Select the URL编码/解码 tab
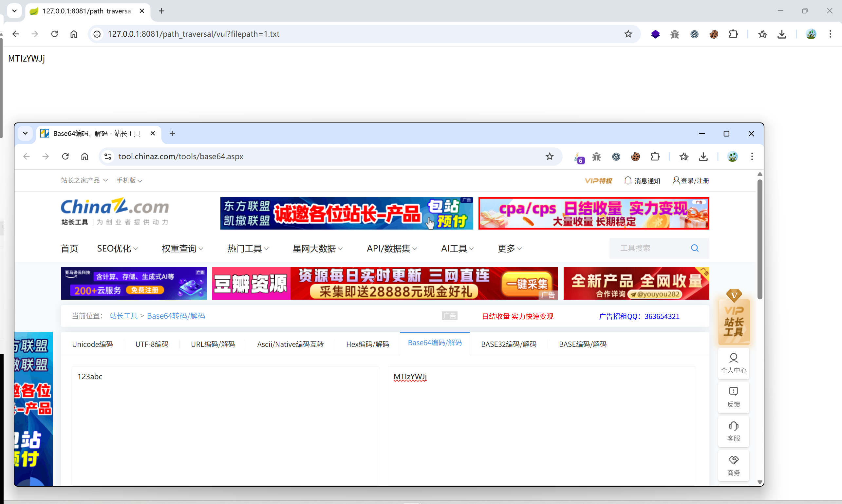 click(x=213, y=344)
